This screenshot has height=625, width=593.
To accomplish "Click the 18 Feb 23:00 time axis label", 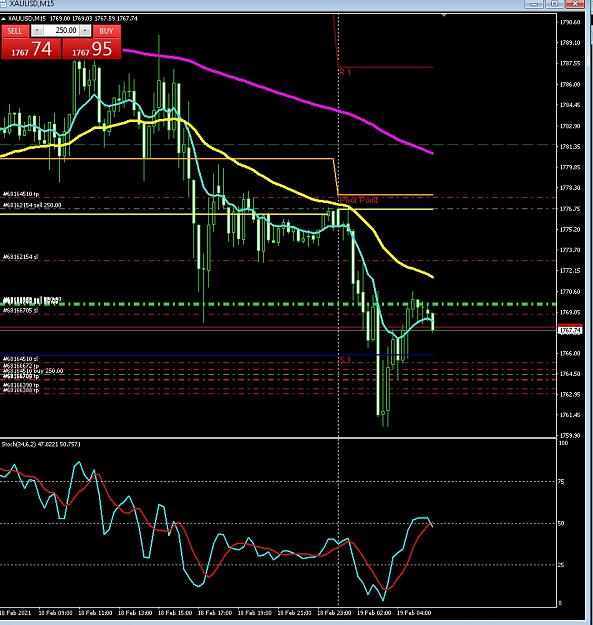I will coord(334,613).
